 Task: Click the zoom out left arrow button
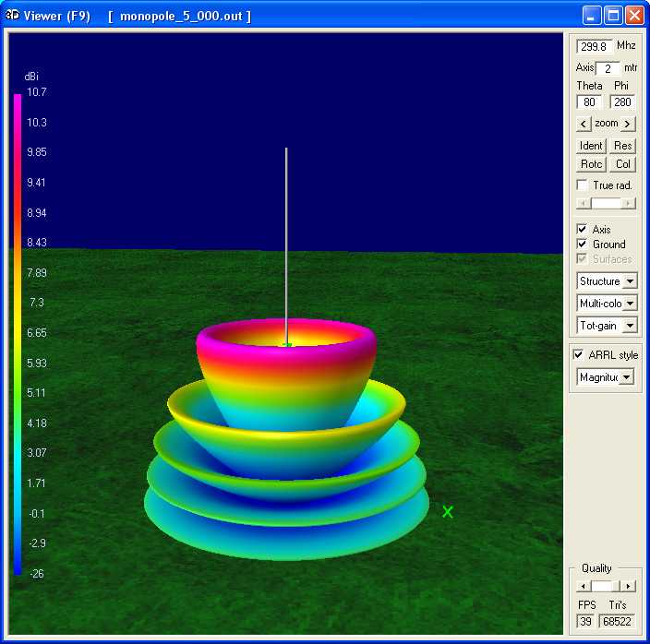pyautogui.click(x=583, y=124)
